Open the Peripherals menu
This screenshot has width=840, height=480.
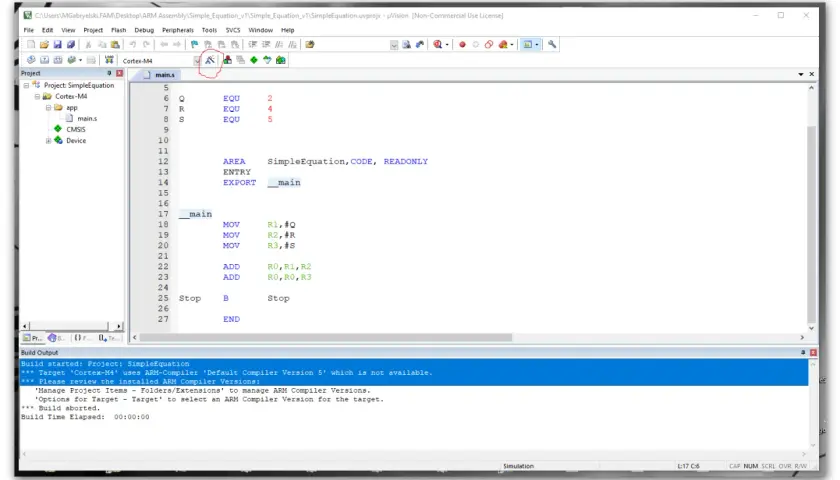coord(177,30)
